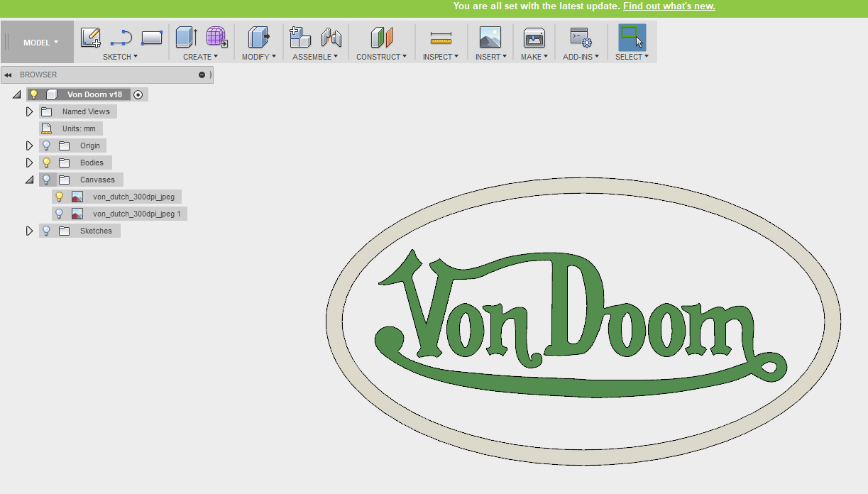Expand the Bodies folder
The width and height of the screenshot is (868, 494).
[x=29, y=163]
